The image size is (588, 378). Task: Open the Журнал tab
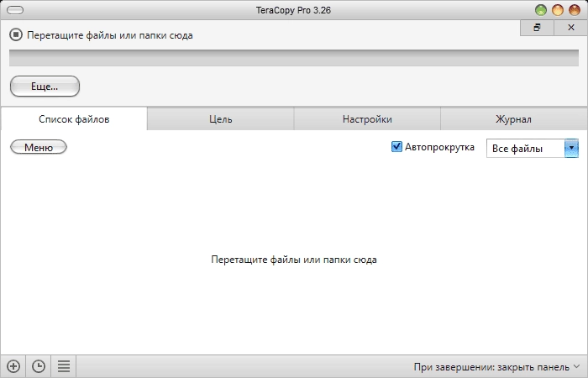click(x=513, y=119)
